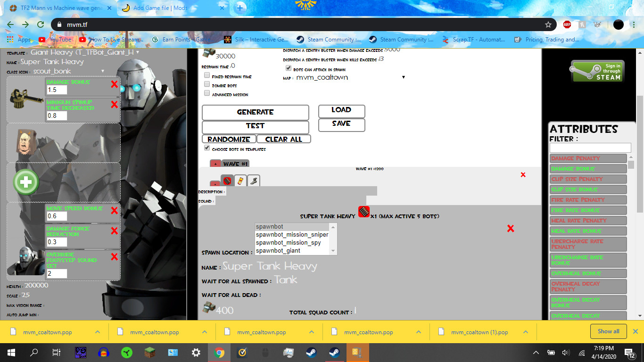Toggle the Fixed Respawn Time checkbox
Image resolution: width=644 pixels, height=362 pixels.
tap(207, 75)
